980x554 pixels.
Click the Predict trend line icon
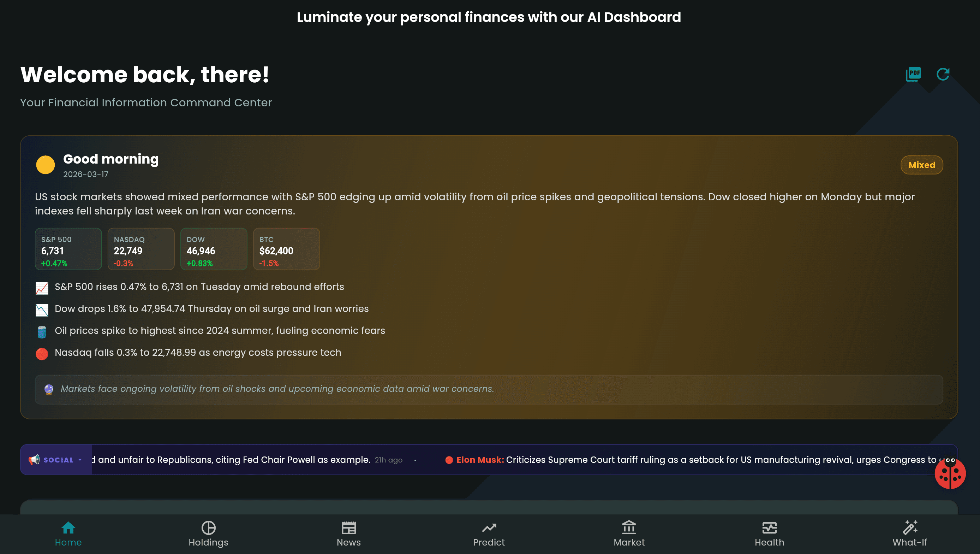coord(489,528)
